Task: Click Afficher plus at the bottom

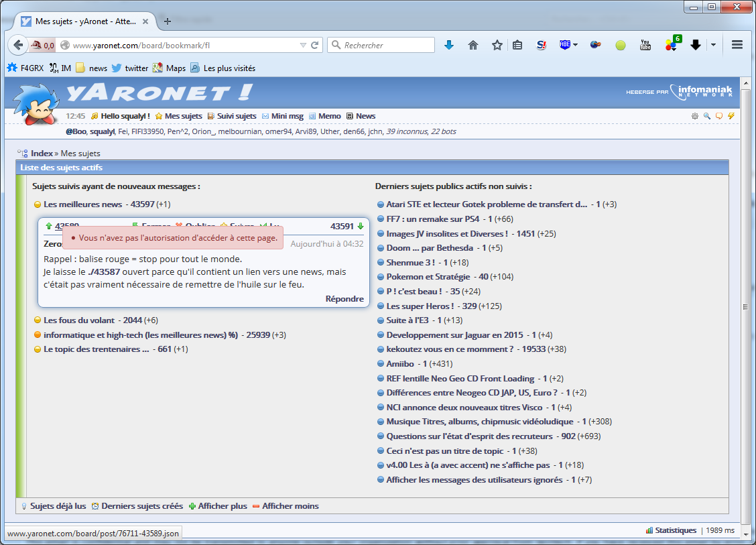Action: point(222,506)
